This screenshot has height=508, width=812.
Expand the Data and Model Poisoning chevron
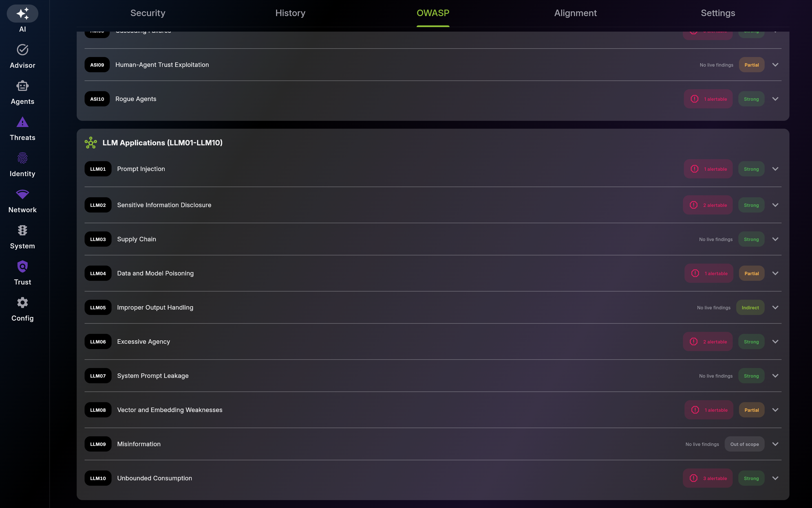point(775,273)
